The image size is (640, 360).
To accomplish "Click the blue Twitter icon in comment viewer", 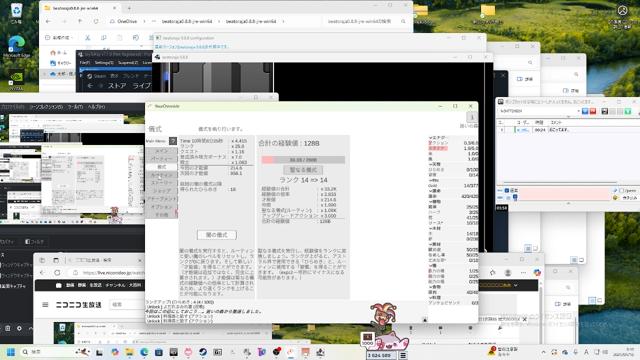I will 585,111.
